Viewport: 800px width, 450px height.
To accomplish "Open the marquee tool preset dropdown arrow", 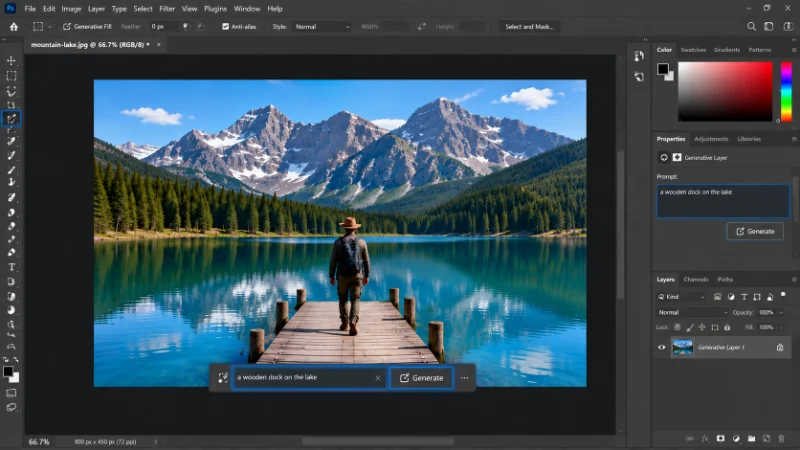I will (49, 27).
